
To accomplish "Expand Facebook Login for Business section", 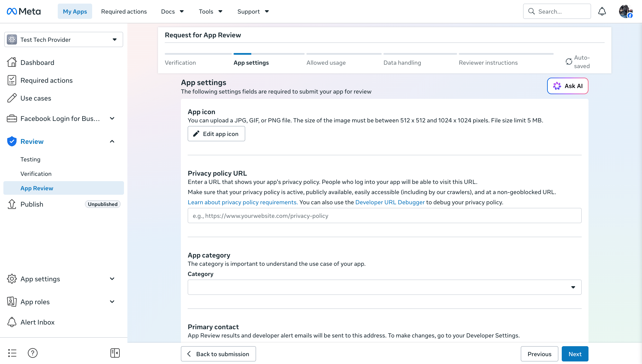I will tap(112, 119).
